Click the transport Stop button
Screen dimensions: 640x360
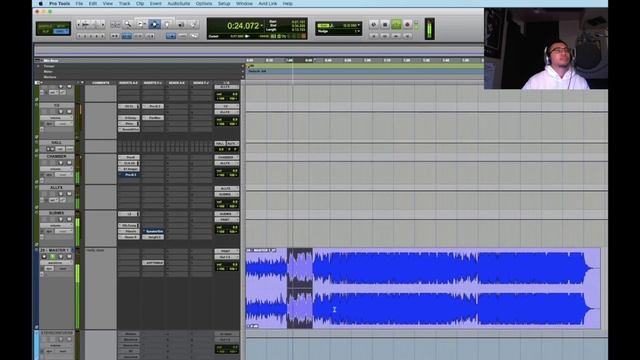[384, 25]
